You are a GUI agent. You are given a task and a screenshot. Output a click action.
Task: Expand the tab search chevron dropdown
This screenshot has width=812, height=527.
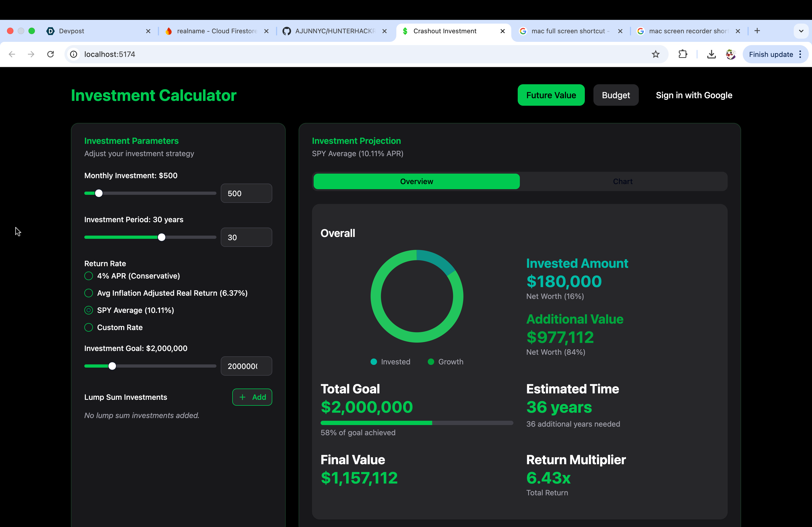click(801, 31)
